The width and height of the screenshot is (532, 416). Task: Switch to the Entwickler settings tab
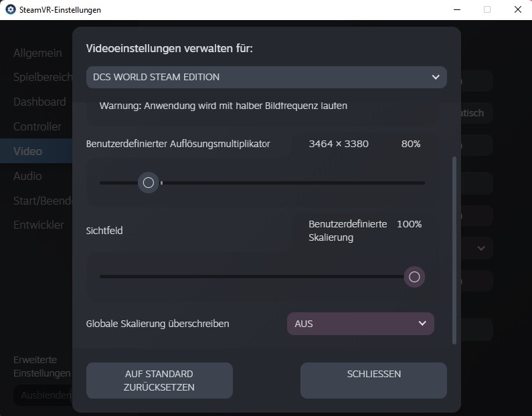[38, 225]
